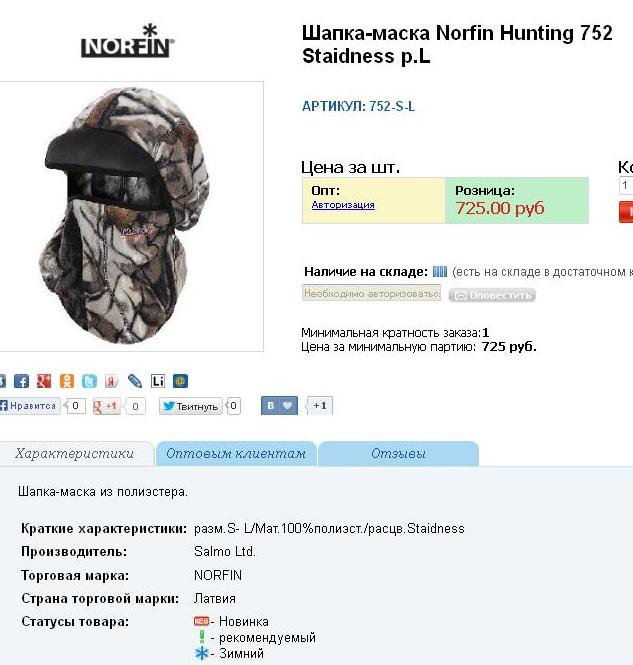
Task: Share via the LiveJournal pencil icon
Action: click(135, 381)
